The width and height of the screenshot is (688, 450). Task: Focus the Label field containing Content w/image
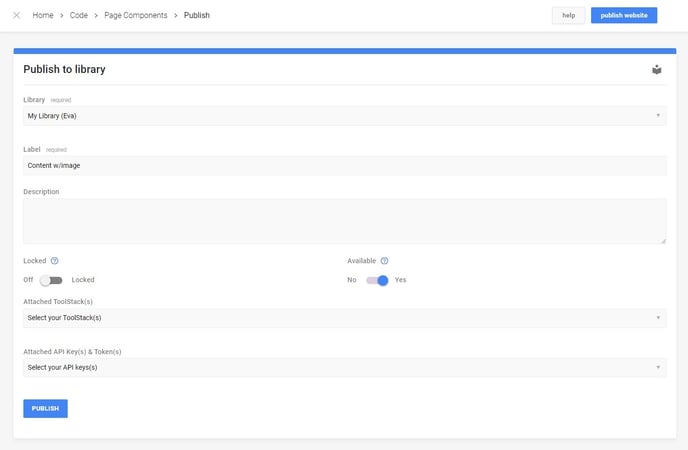344,165
